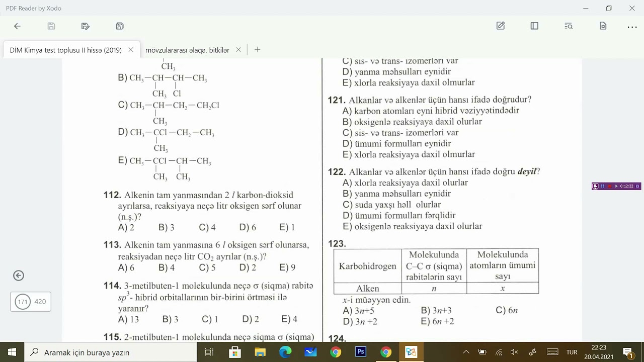Image resolution: width=644 pixels, height=362 pixels.
Task: Open the Wi-Fi network tray icon
Action: point(499,352)
